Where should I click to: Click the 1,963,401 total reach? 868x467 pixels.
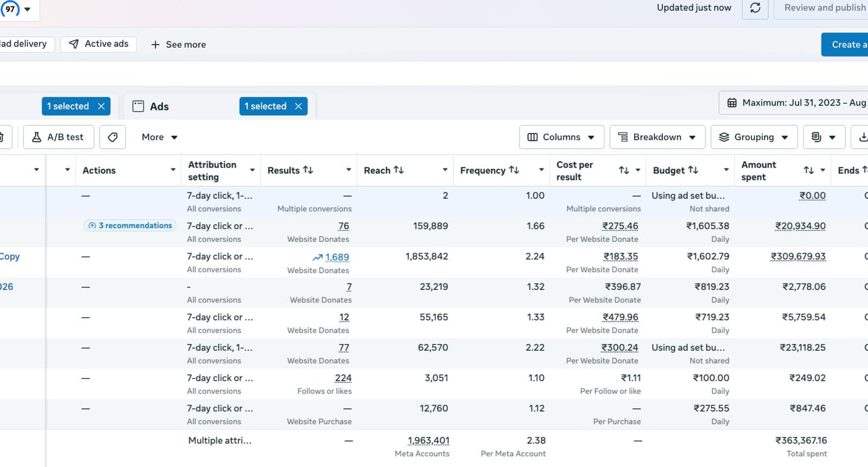click(429, 440)
